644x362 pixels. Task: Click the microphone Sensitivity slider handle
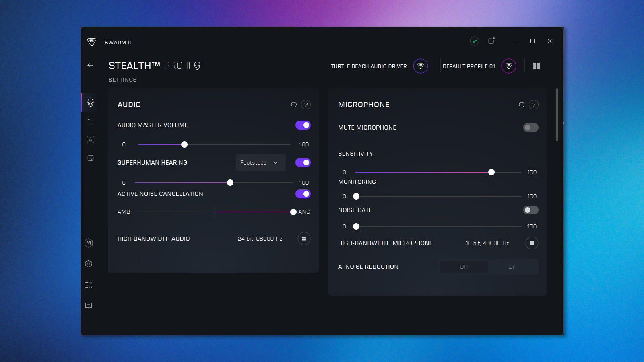click(491, 172)
